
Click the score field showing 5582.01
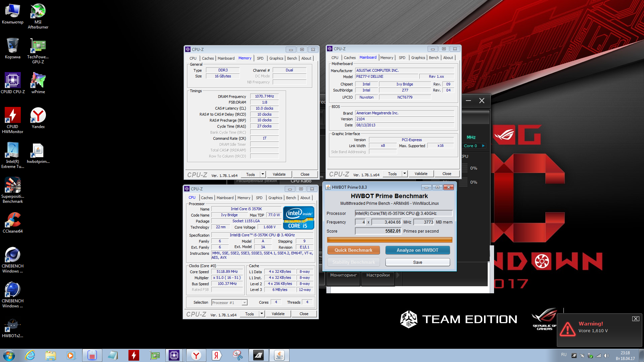pos(378,231)
